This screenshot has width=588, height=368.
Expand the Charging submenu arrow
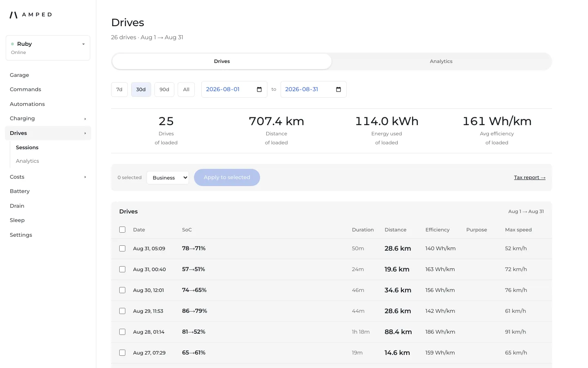pos(85,119)
